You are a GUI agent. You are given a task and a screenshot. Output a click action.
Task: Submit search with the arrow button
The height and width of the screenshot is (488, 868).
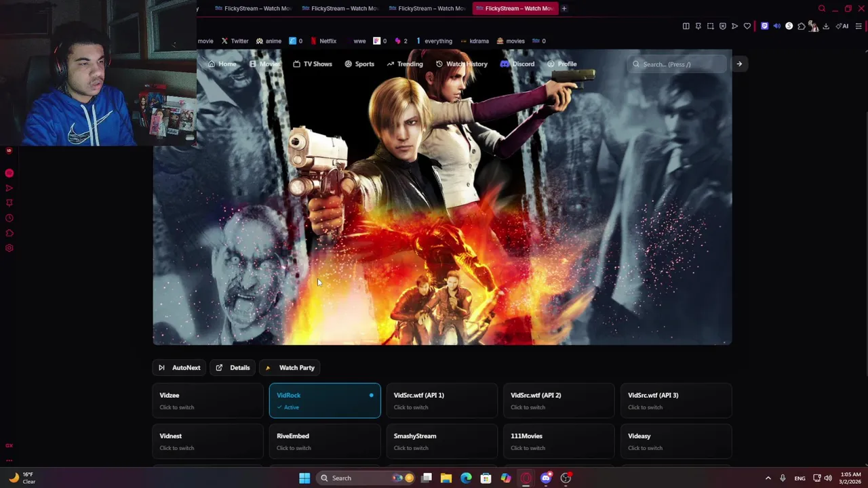pyautogui.click(x=739, y=64)
